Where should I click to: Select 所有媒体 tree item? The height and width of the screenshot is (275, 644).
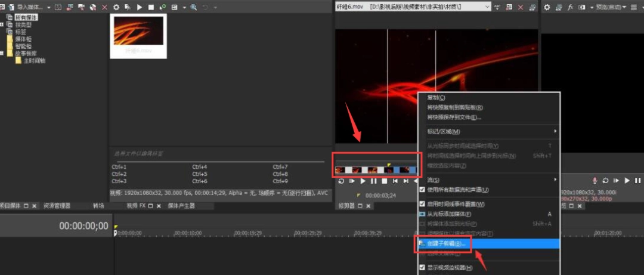coord(25,17)
